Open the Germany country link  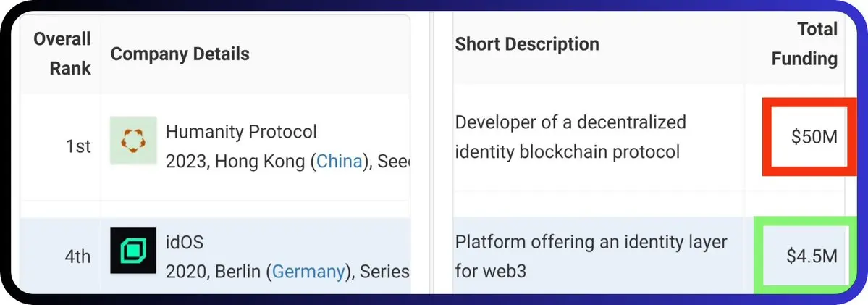coord(308,272)
